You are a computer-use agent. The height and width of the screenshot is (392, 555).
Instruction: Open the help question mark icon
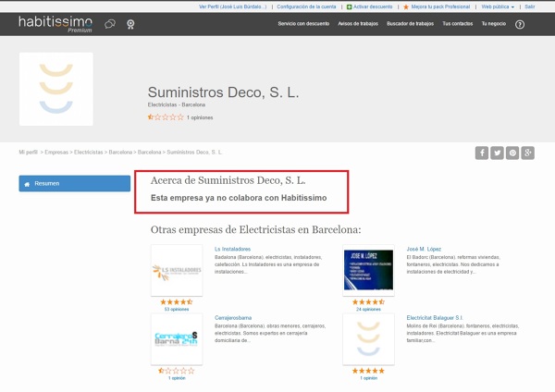(x=520, y=24)
